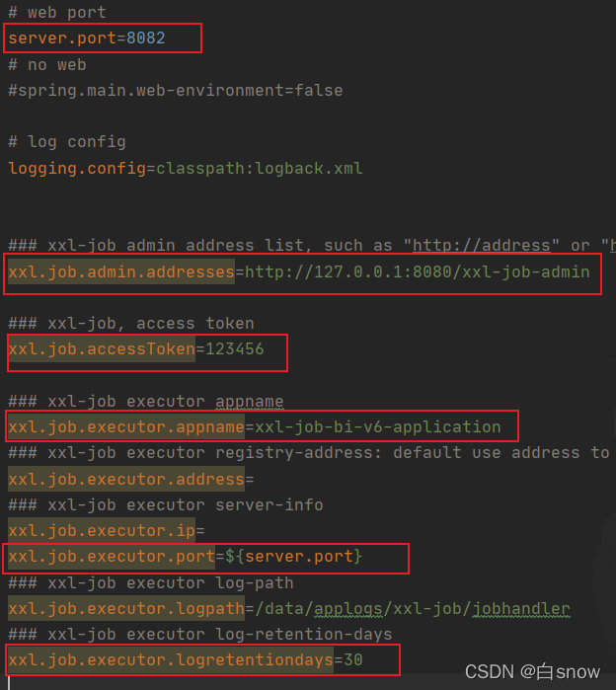Click the value xxl-job-bi-v6-application
This screenshot has height=690, width=616.
[x=378, y=426]
